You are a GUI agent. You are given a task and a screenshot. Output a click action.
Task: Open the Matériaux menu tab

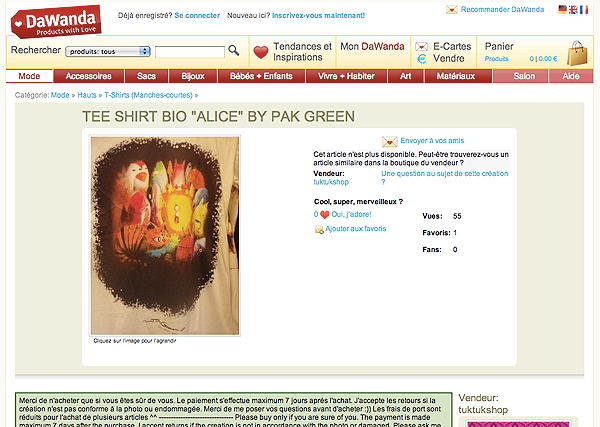tap(455, 76)
